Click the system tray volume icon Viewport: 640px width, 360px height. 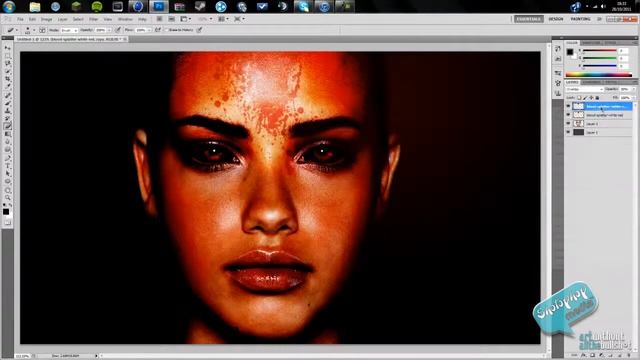(x=603, y=7)
